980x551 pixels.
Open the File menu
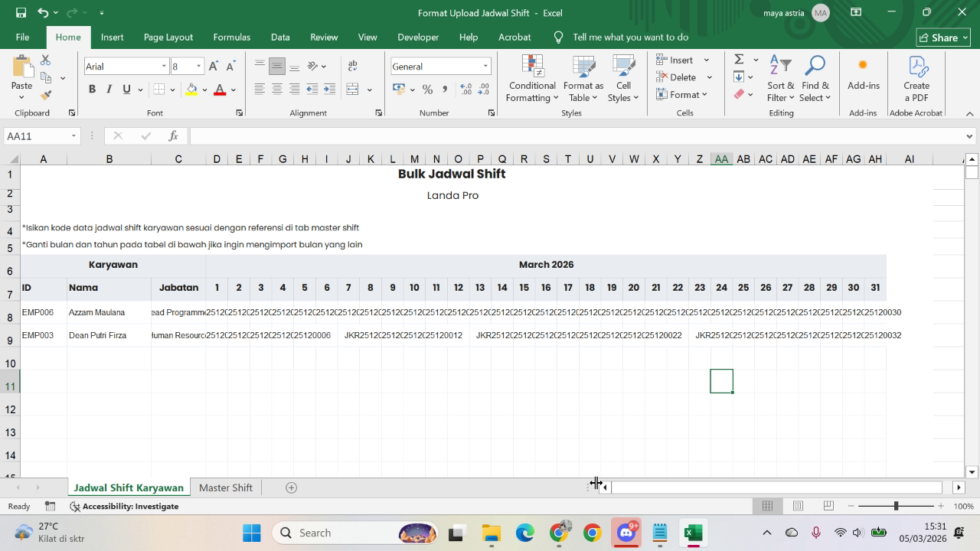22,37
